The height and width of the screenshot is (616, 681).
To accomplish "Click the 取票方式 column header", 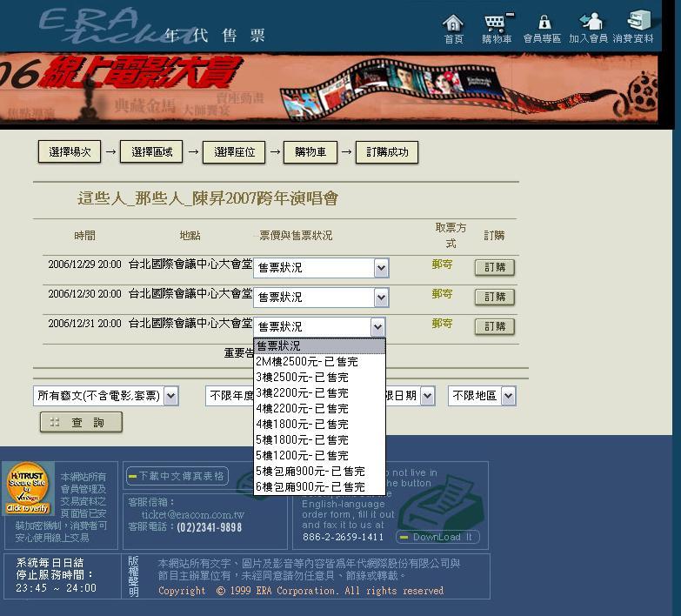I will [451, 235].
